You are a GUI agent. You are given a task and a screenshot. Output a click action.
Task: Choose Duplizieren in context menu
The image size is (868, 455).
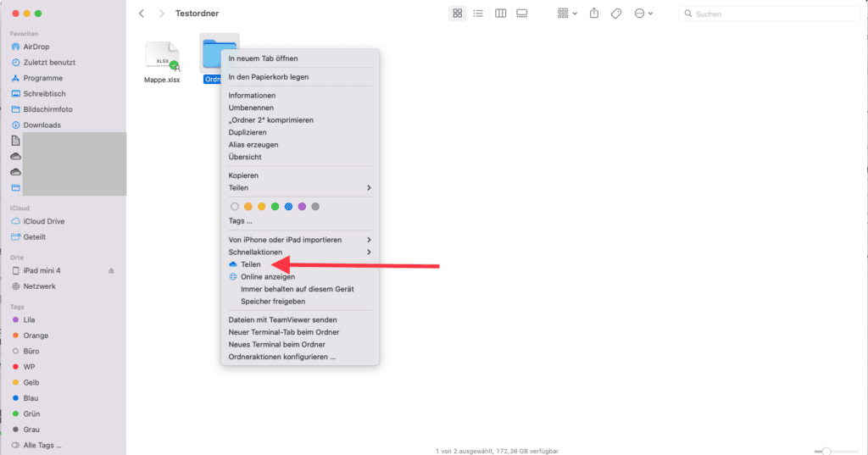[x=300, y=132]
